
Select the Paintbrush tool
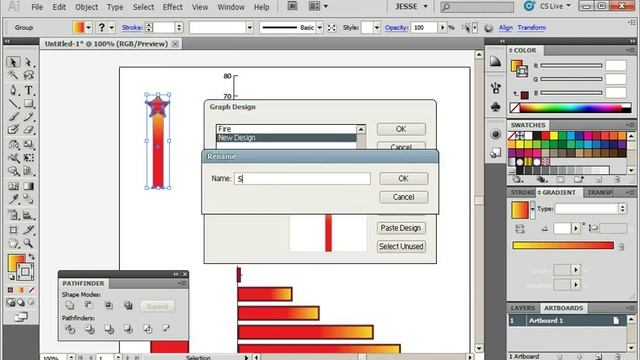tap(13, 117)
